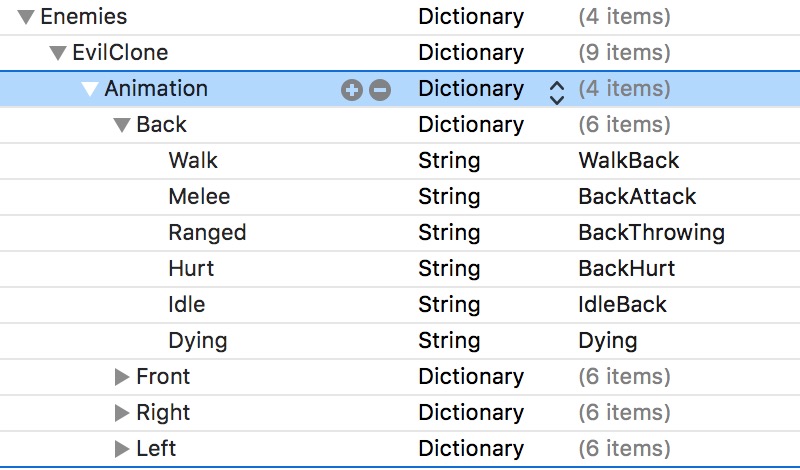Select the Melee key
The image size is (800, 470).
[199, 196]
